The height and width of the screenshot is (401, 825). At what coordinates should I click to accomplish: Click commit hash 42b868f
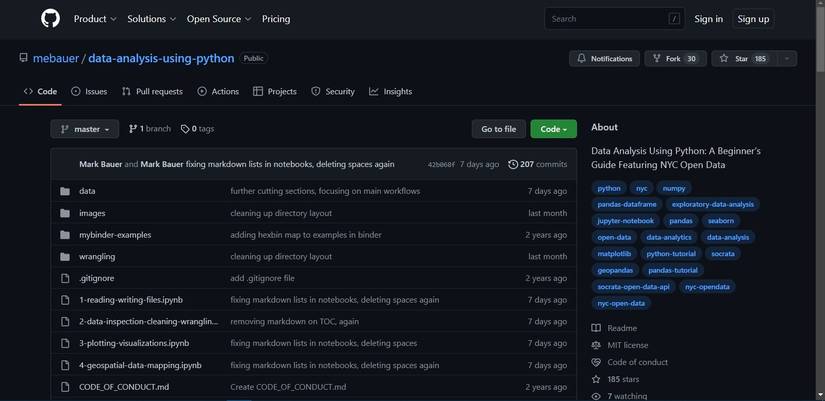pyautogui.click(x=441, y=165)
